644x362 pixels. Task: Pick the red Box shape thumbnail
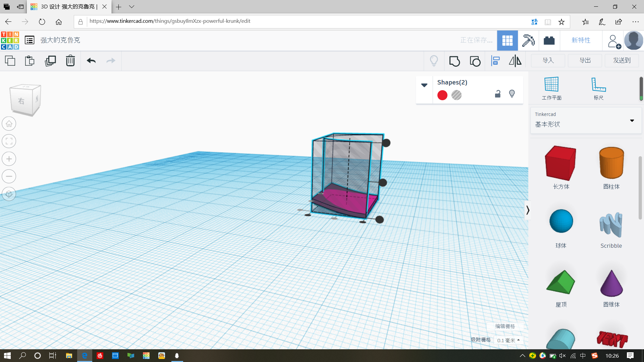click(x=560, y=163)
